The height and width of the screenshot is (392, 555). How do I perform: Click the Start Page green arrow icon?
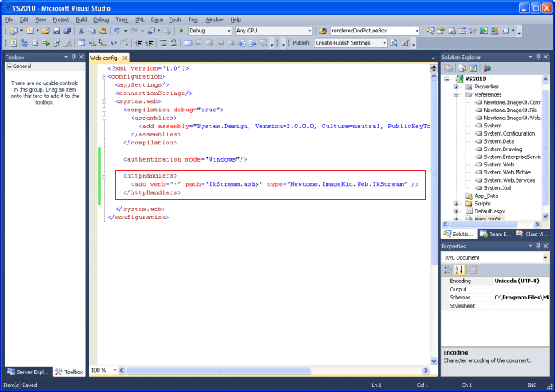[483, 31]
